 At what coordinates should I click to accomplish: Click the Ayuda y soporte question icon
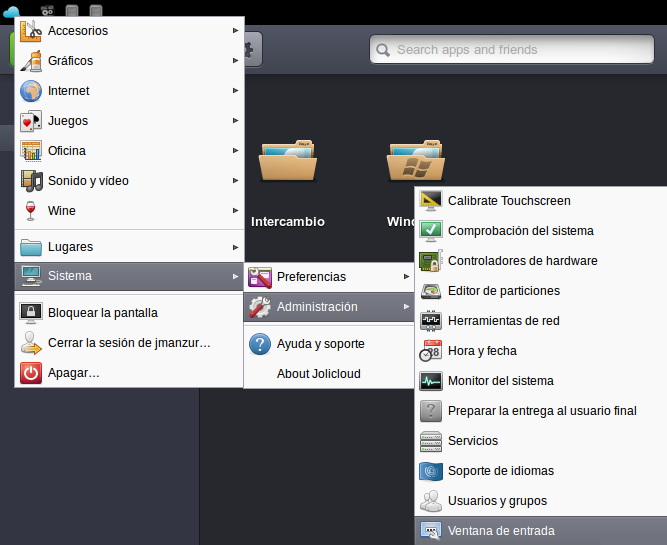click(x=260, y=344)
